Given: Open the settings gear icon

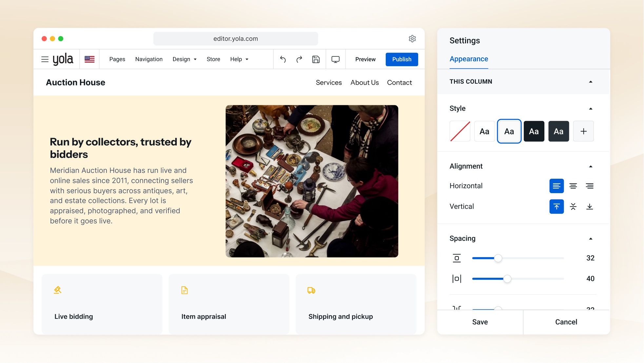Looking at the screenshot, I should coord(412,39).
